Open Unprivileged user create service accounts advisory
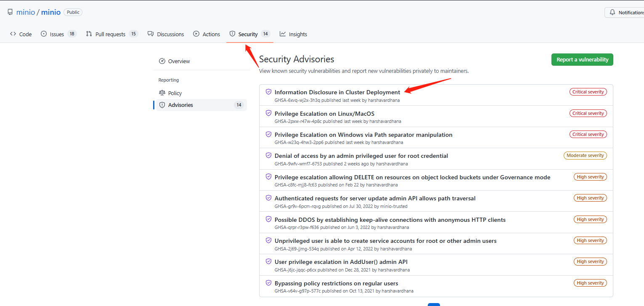This screenshot has height=306, width=644. coord(386,241)
